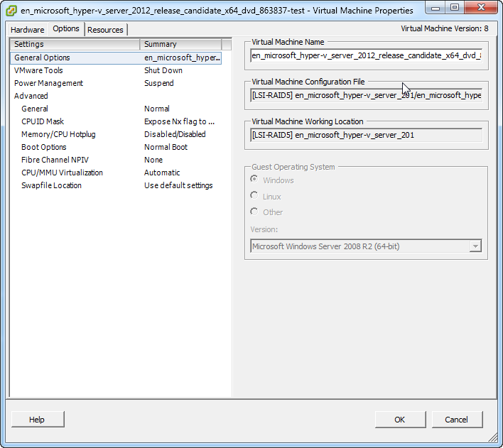Click the Virtual Machine Name field

point(366,56)
